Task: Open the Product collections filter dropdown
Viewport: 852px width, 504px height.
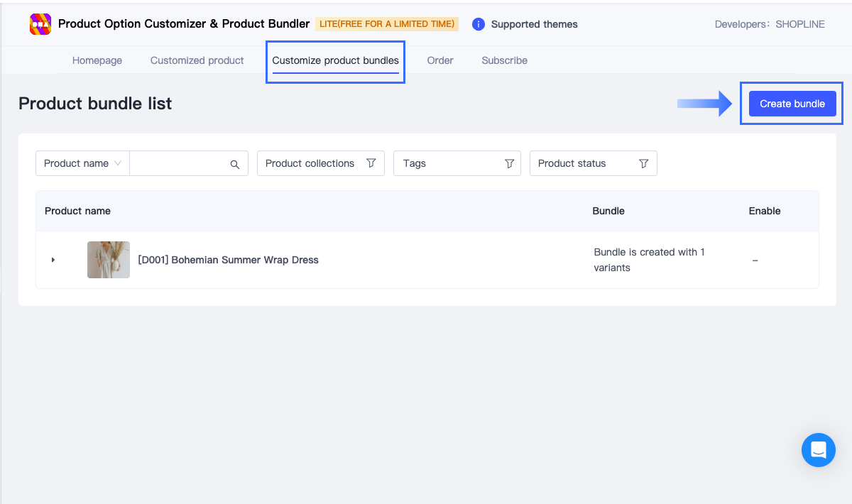Action: pos(320,163)
